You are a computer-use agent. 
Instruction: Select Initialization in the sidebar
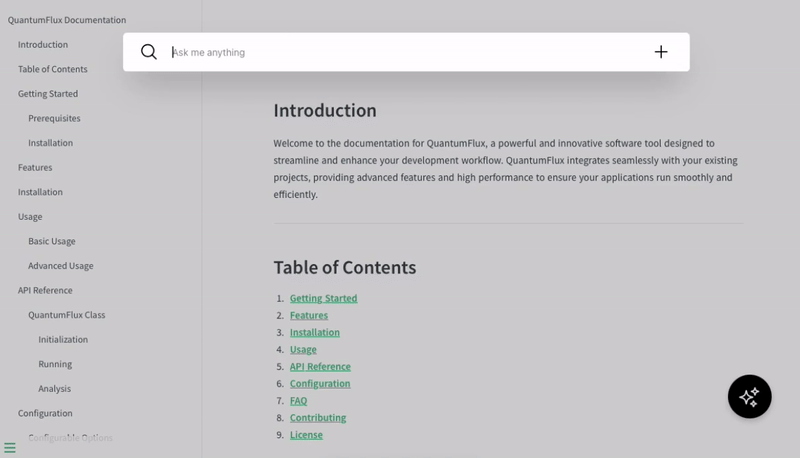pyautogui.click(x=63, y=339)
